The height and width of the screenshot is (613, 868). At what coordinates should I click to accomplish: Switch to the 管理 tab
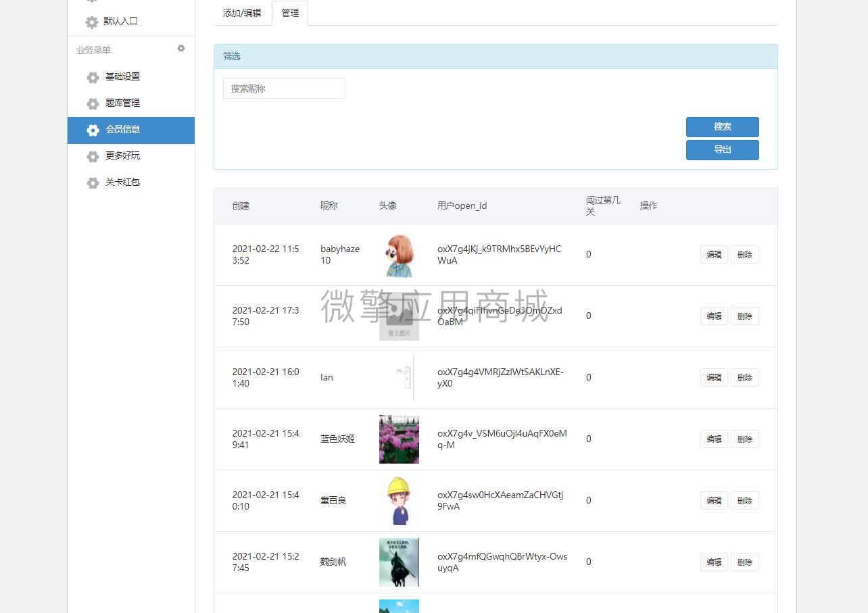point(290,13)
